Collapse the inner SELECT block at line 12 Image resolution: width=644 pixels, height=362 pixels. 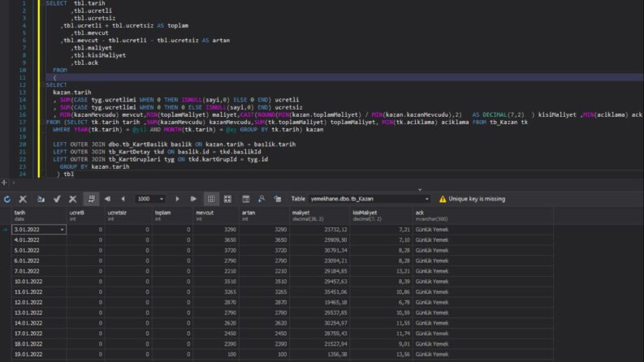44,85
